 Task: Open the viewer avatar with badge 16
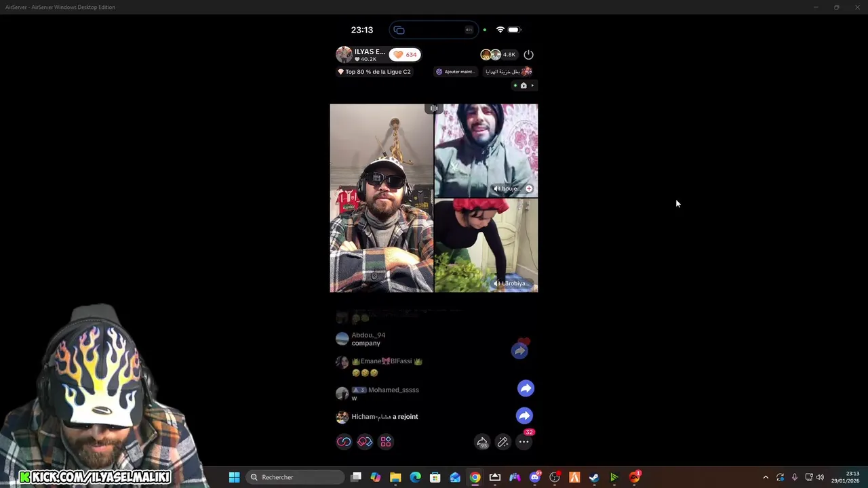click(496, 54)
